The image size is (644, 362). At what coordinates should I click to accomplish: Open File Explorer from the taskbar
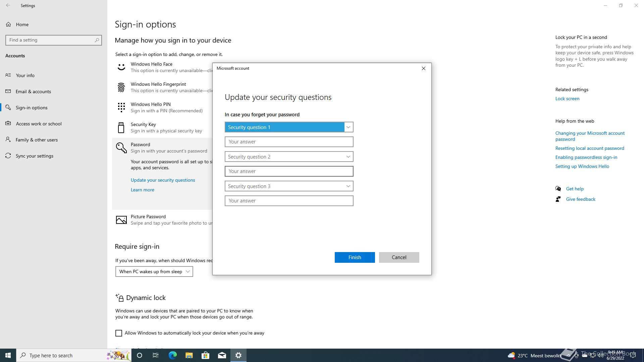point(189,355)
